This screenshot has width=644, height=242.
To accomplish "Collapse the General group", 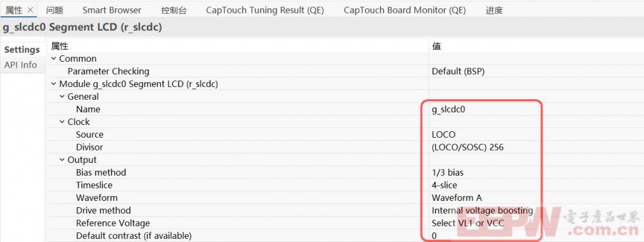I will (62, 97).
